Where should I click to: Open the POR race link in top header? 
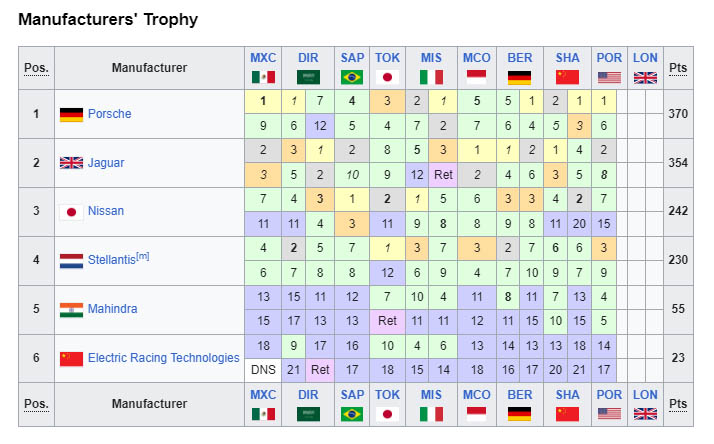[x=609, y=58]
